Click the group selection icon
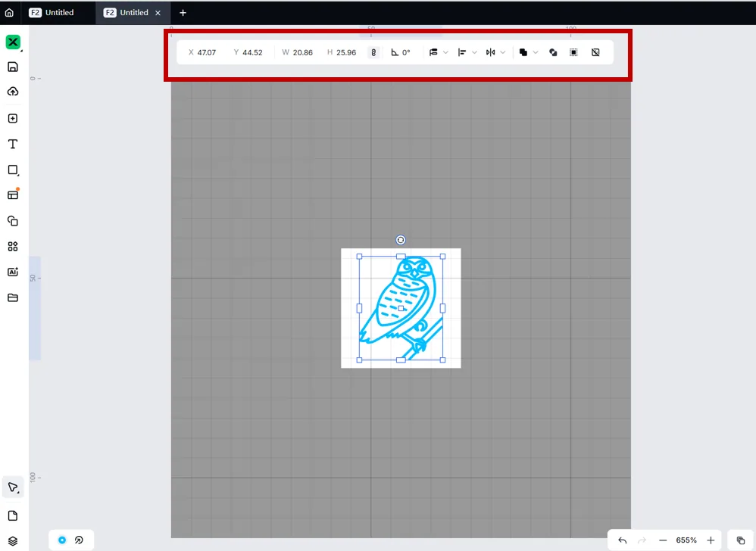Viewport: 756px width, 551px height. 573,52
